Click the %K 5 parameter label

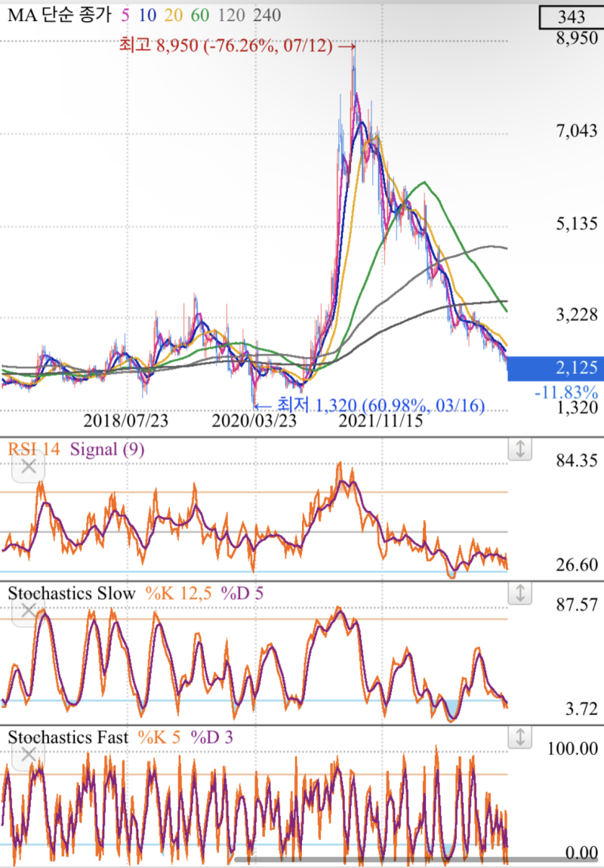click(159, 737)
